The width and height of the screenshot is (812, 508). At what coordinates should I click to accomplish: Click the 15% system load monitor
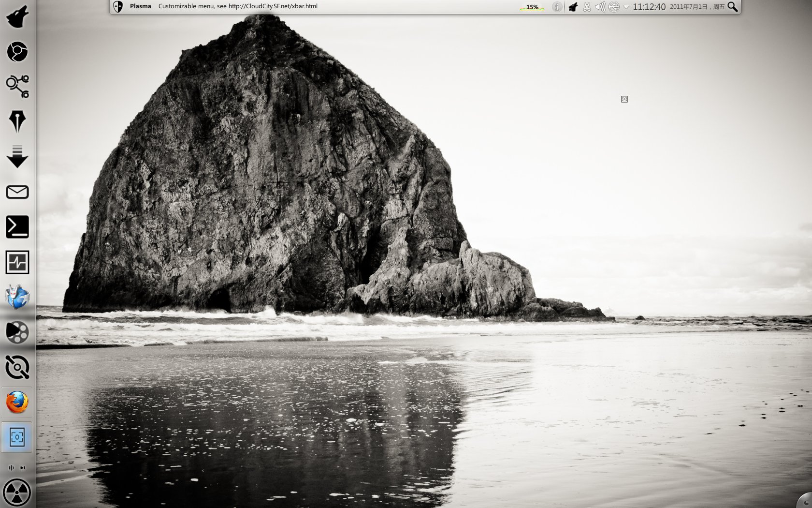(532, 7)
